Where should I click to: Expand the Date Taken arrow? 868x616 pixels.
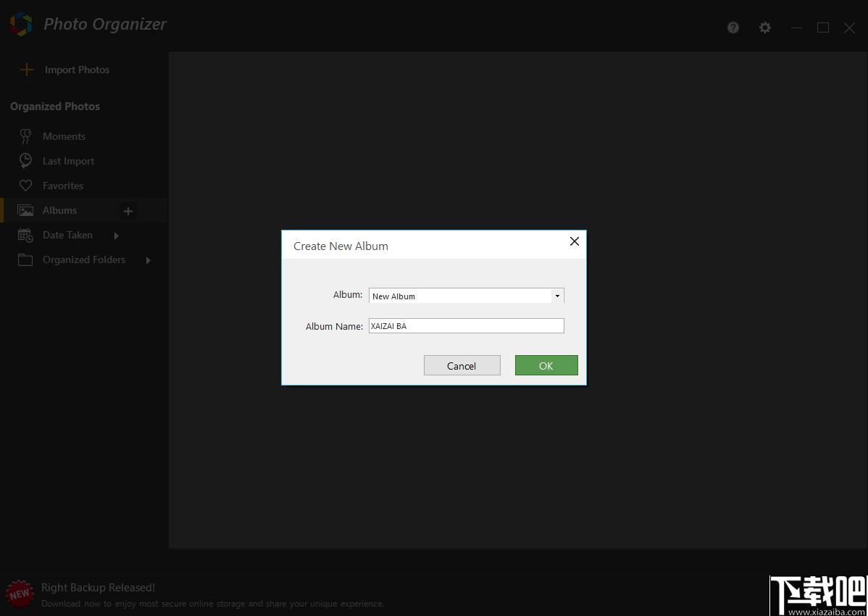click(116, 236)
